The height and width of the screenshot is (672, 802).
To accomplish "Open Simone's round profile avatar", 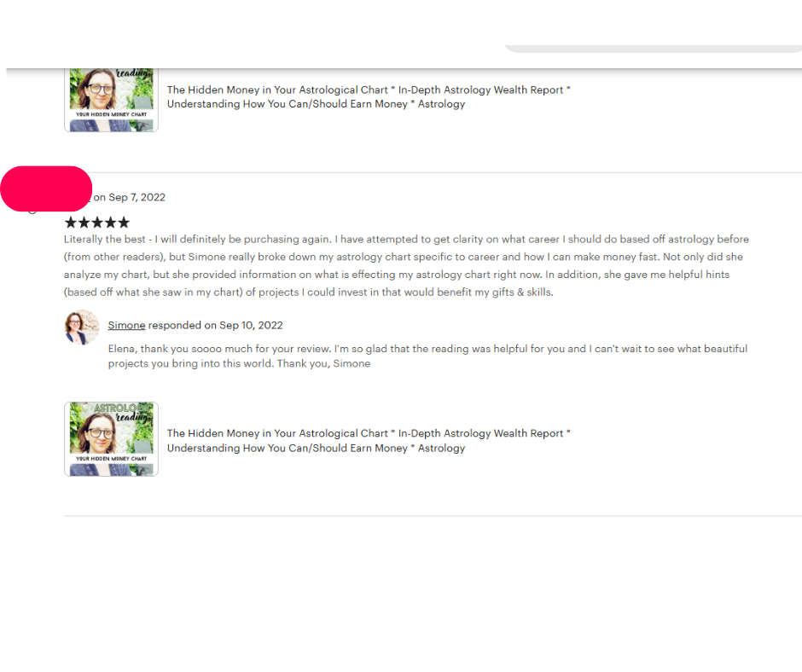I will pos(82,327).
